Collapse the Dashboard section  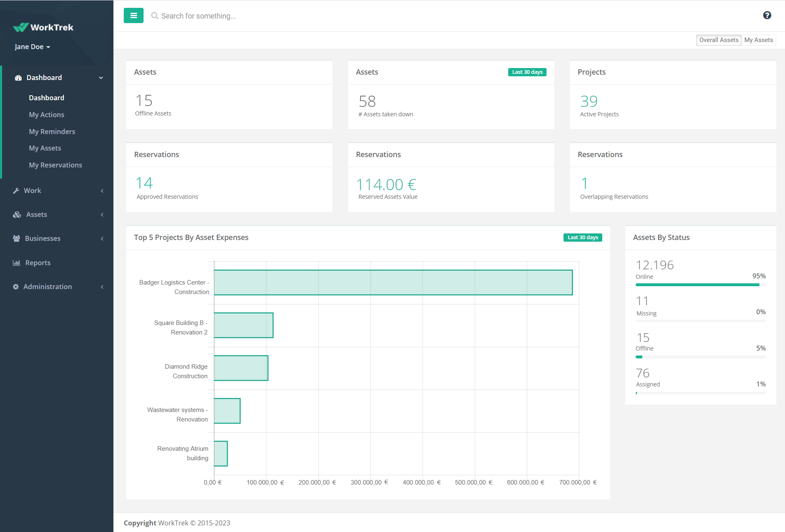(101, 78)
